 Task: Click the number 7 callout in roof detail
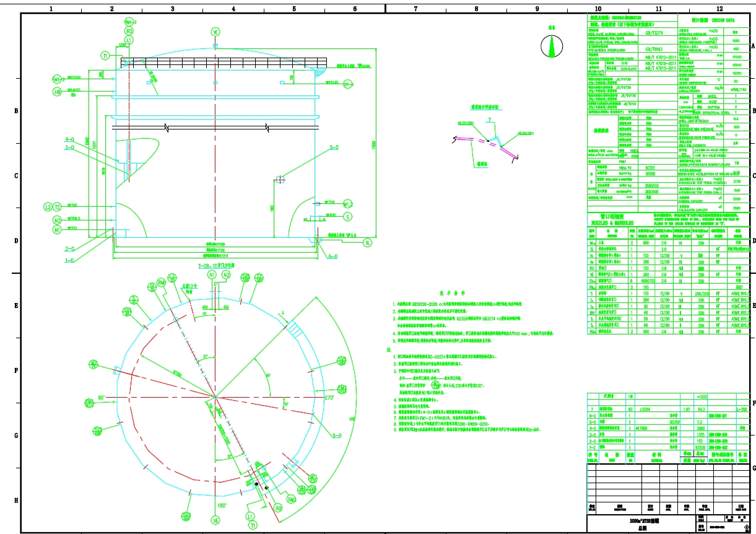(x=489, y=120)
